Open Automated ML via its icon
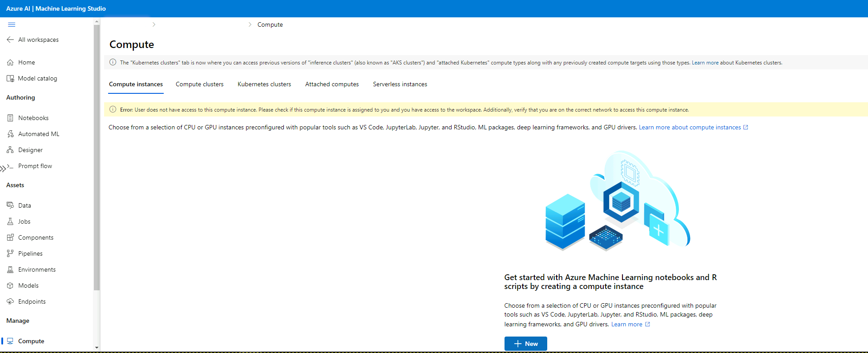The width and height of the screenshot is (868, 353). [x=10, y=134]
